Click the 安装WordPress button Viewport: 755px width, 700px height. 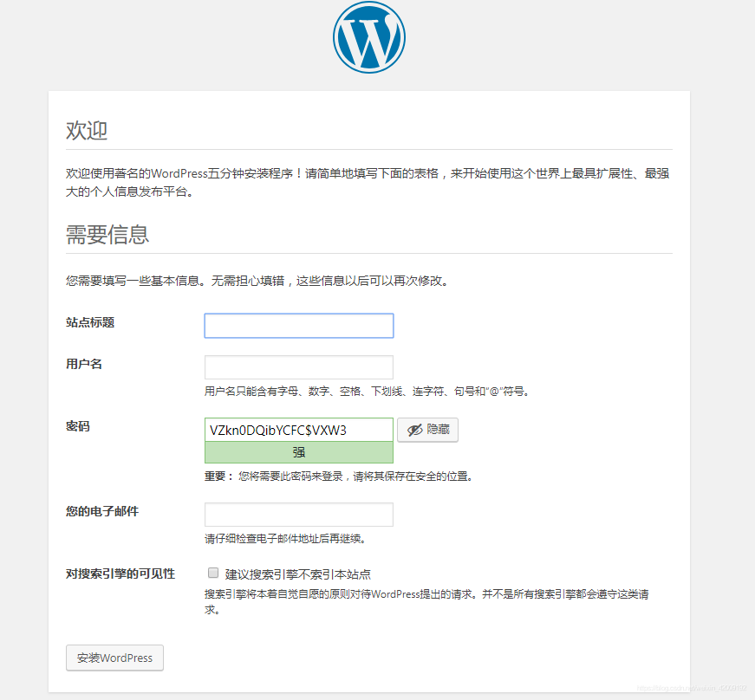[114, 658]
